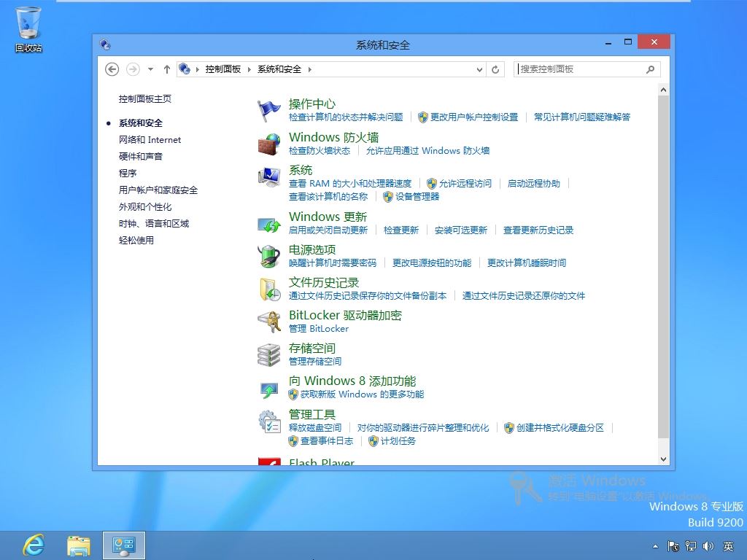Click the 系统和安全 breadcrumb segment
This screenshot has width=747, height=560.
pyautogui.click(x=279, y=69)
